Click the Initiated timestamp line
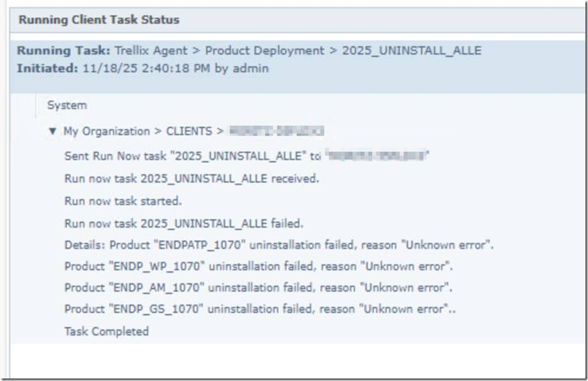588x381 pixels. (x=143, y=69)
